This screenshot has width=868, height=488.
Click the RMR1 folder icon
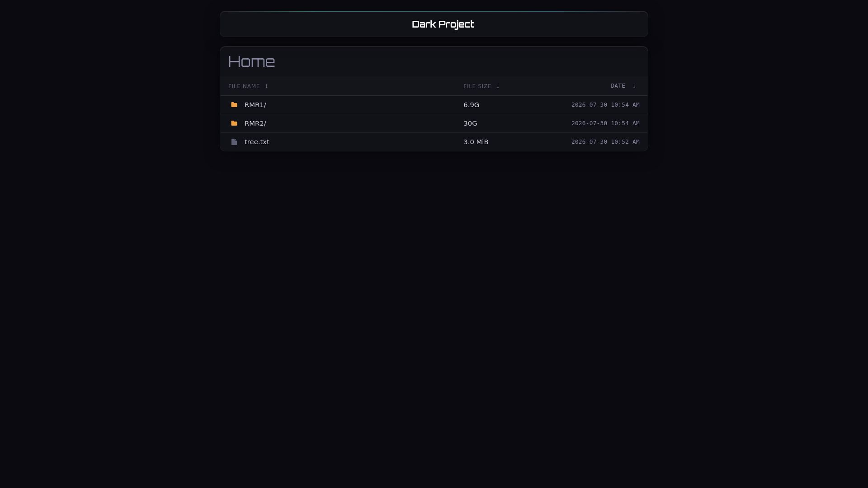(234, 105)
